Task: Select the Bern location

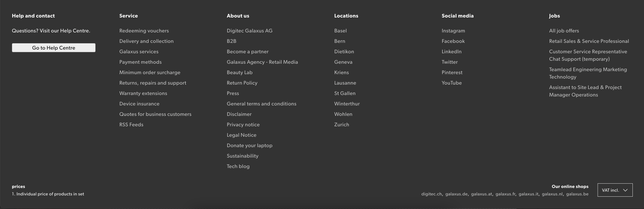Action: click(340, 41)
